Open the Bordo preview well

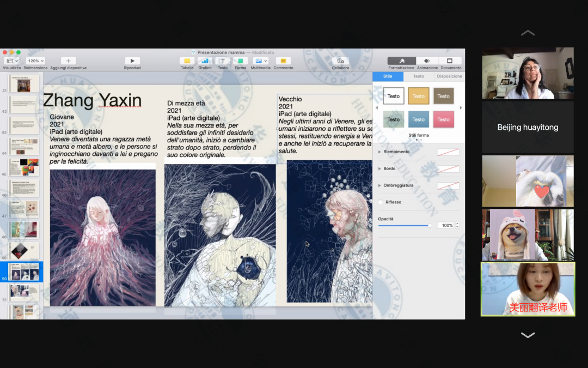448,169
